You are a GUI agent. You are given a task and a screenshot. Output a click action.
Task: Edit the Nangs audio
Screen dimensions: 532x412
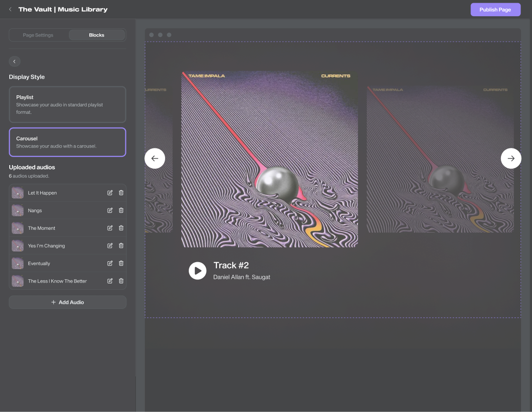[x=110, y=210]
